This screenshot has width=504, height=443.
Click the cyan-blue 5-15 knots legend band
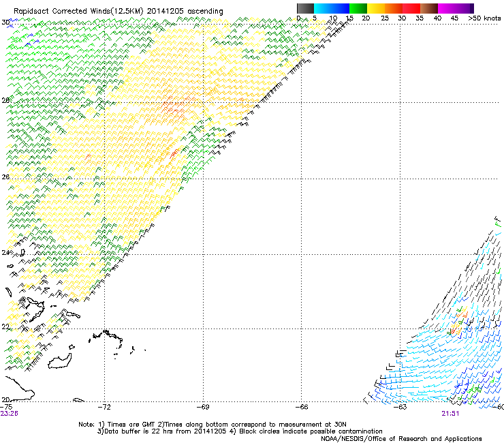[x=332, y=8]
